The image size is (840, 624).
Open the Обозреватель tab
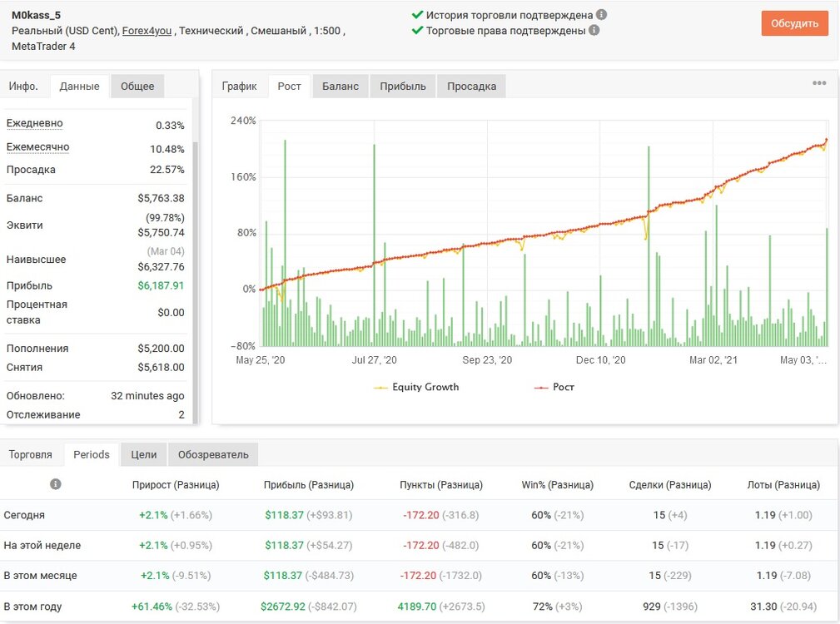(x=213, y=454)
